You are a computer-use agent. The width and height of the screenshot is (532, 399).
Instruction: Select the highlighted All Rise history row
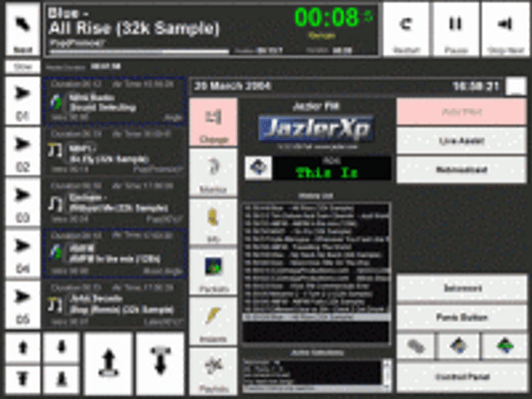point(316,317)
